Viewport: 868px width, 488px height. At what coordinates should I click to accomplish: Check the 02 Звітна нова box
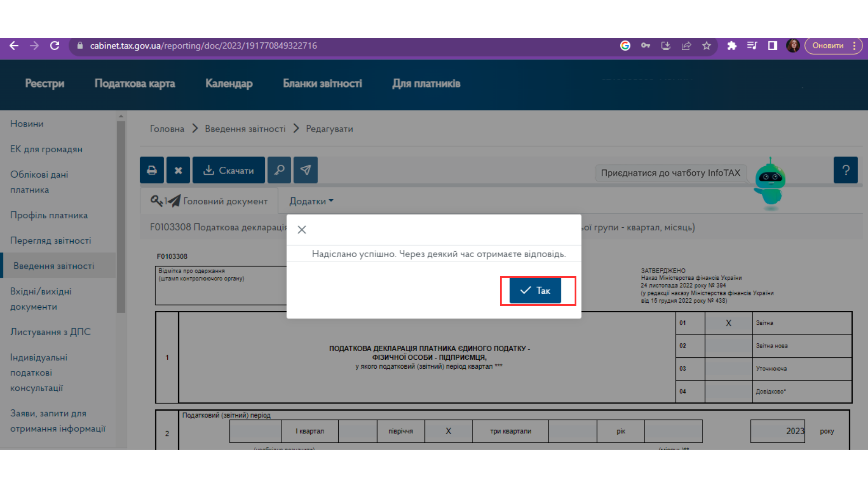pyautogui.click(x=728, y=346)
